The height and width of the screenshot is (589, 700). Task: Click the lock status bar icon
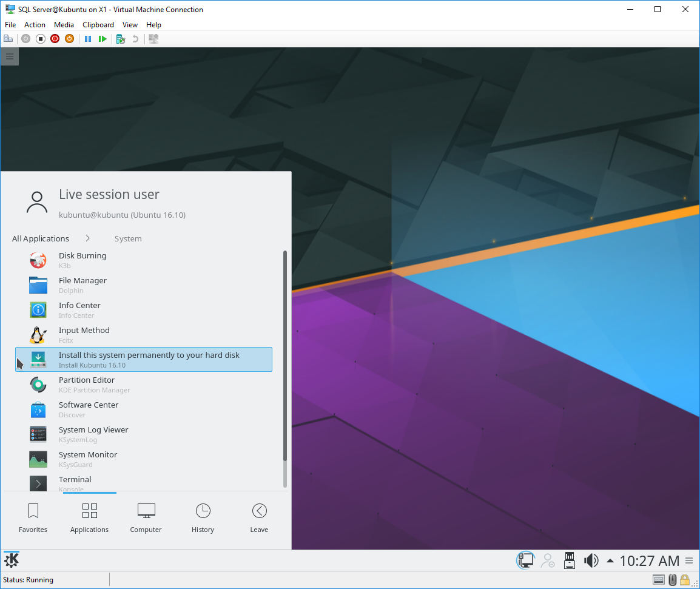click(x=685, y=580)
